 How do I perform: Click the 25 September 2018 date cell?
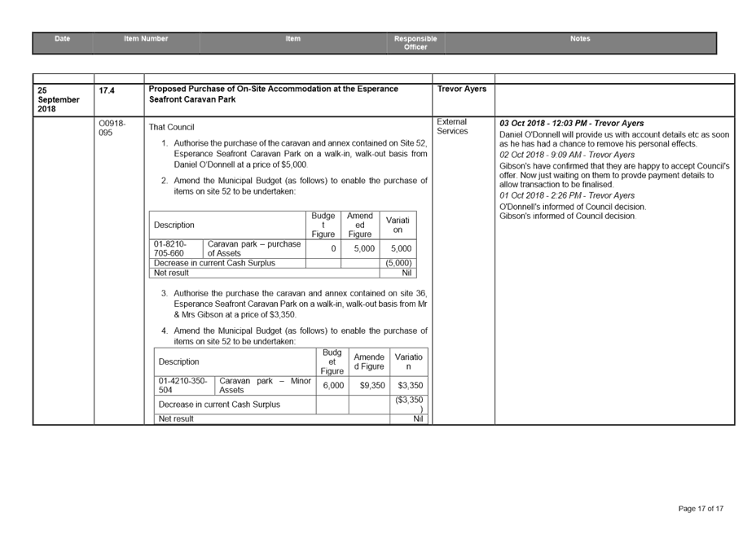tap(57, 96)
